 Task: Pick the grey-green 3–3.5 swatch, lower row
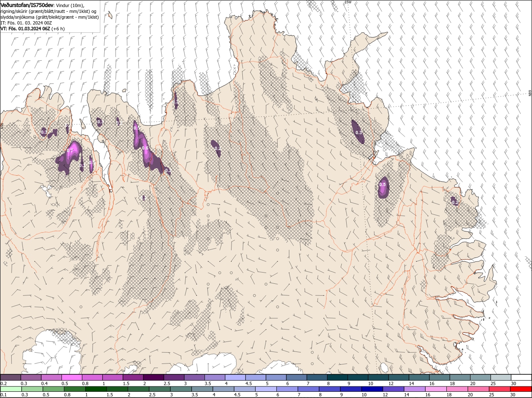pos(181,389)
